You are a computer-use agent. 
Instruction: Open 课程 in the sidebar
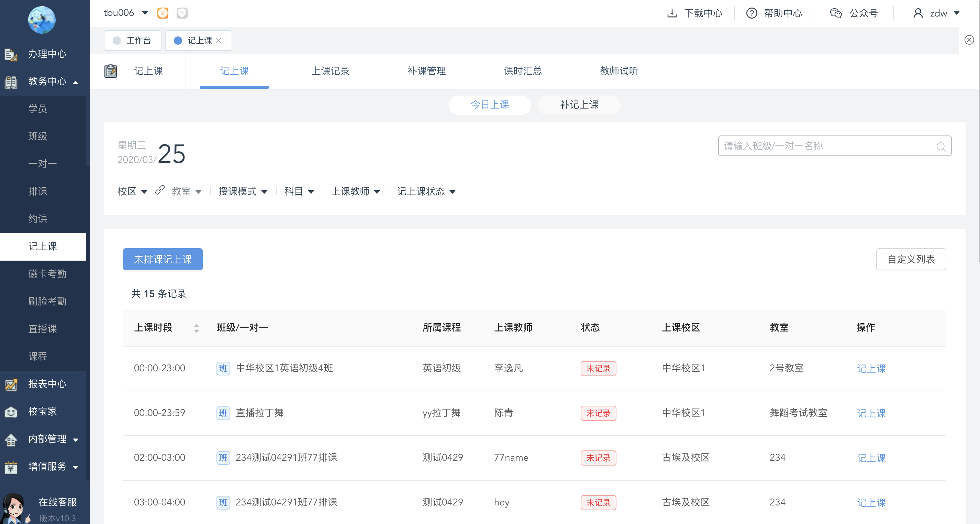(x=38, y=356)
